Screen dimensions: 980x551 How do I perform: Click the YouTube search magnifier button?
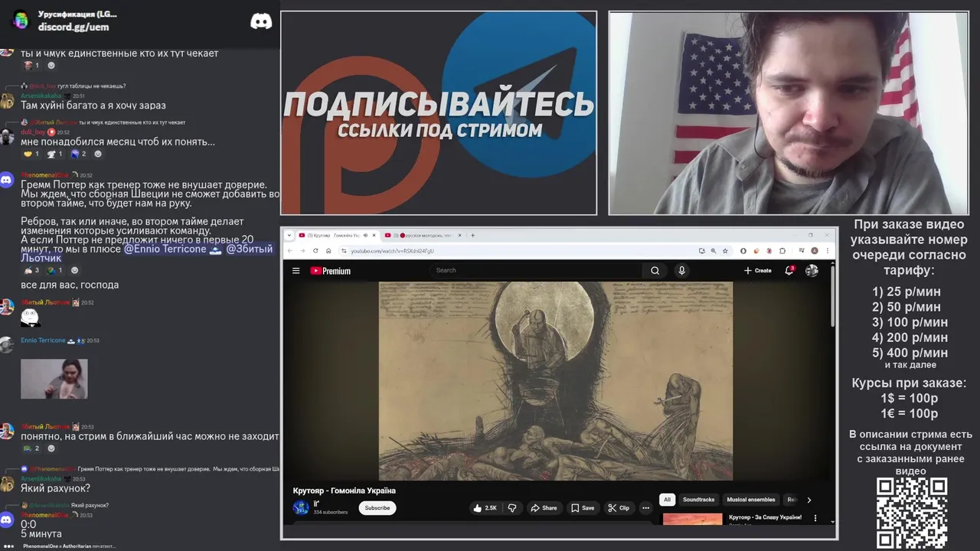(x=655, y=270)
